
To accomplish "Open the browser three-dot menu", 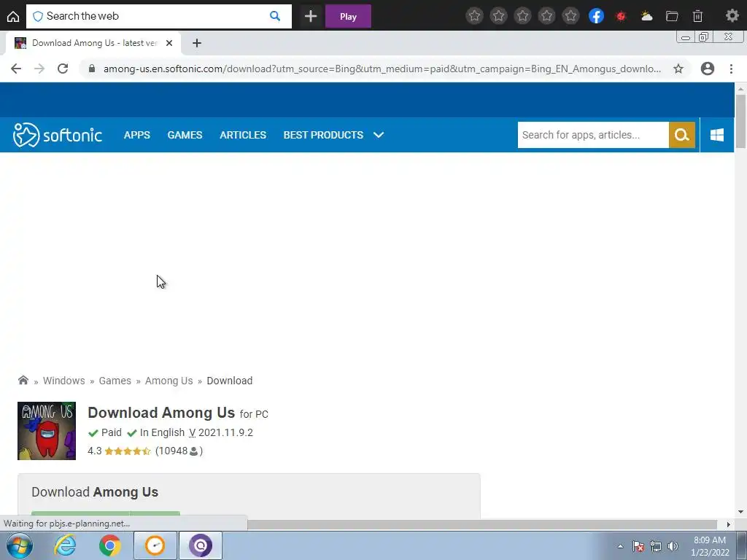I will [731, 69].
